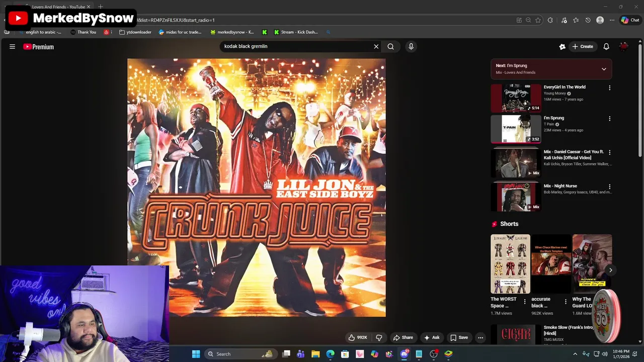Open options menu for I'm Sprung video
The height and width of the screenshot is (362, 644).
tap(609, 119)
